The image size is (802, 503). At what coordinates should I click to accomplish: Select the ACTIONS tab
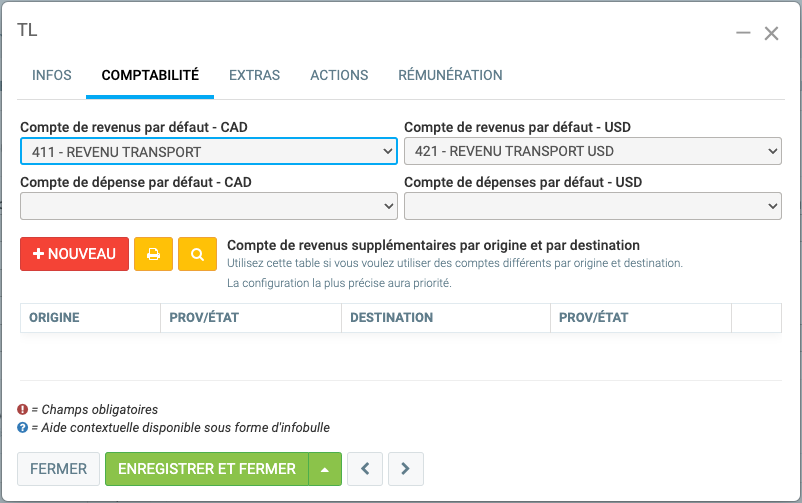339,75
